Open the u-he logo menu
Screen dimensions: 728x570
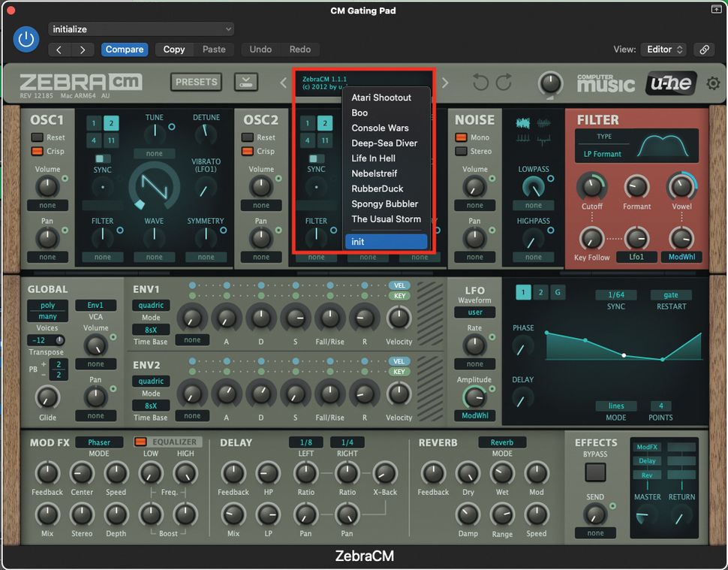pyautogui.click(x=669, y=83)
